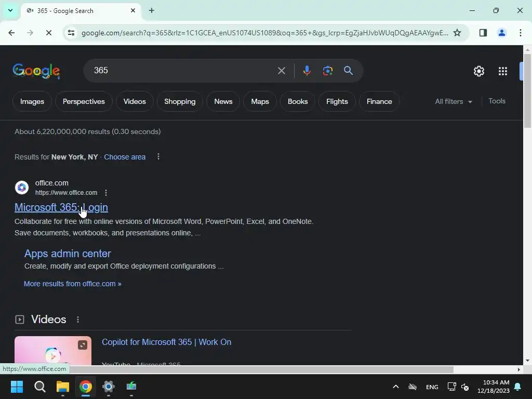The width and height of the screenshot is (532, 399).
Task: Open network display icon in tray
Action: tap(451, 387)
